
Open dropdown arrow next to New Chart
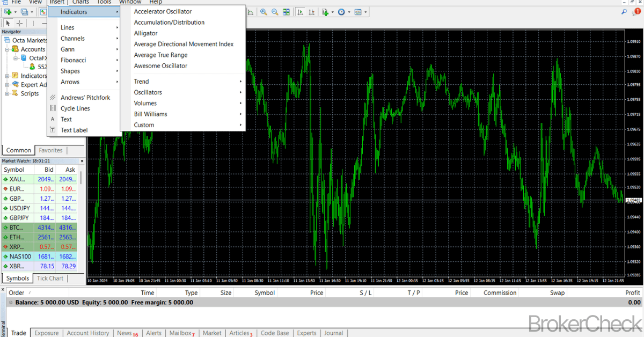15,12
